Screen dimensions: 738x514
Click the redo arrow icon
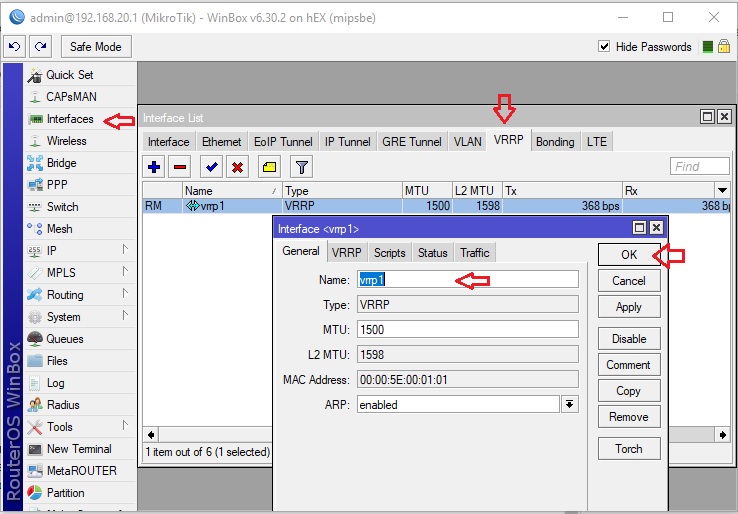coord(40,47)
